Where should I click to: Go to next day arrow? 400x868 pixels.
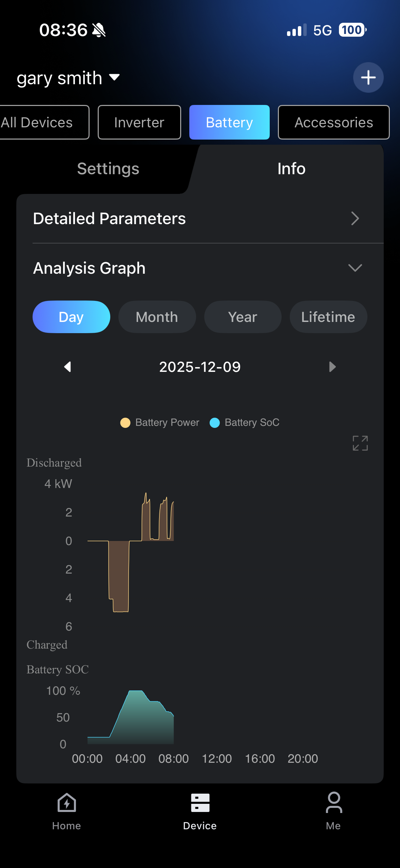(x=332, y=367)
